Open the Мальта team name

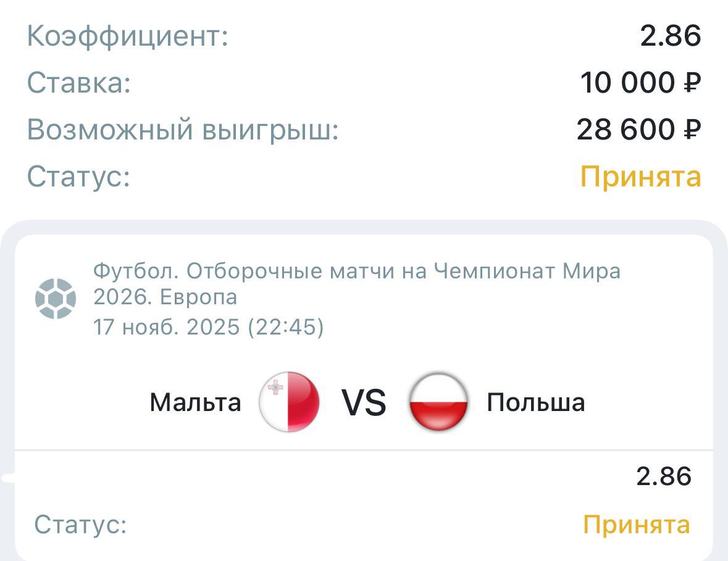(195, 402)
